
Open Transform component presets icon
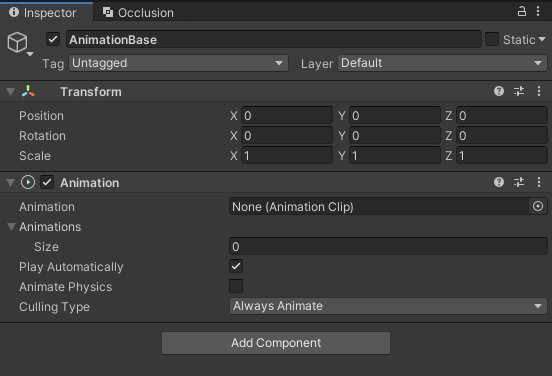pos(519,92)
